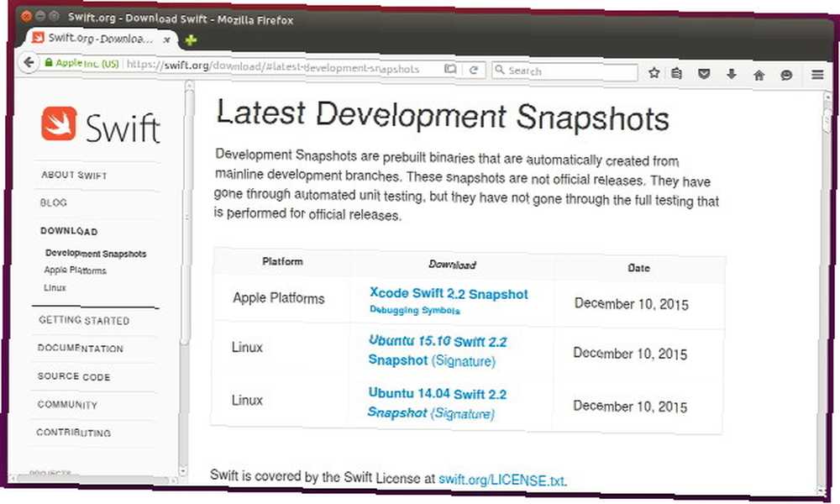The image size is (840, 504).
Task: Select the Swift.org - Download tab
Action: pyautogui.click(x=100, y=39)
